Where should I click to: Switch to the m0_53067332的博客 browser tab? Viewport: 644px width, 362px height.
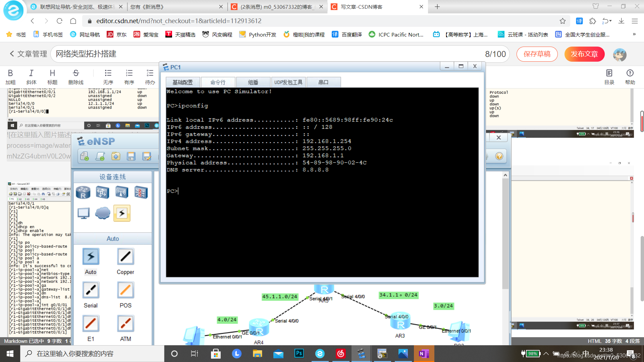point(277,7)
